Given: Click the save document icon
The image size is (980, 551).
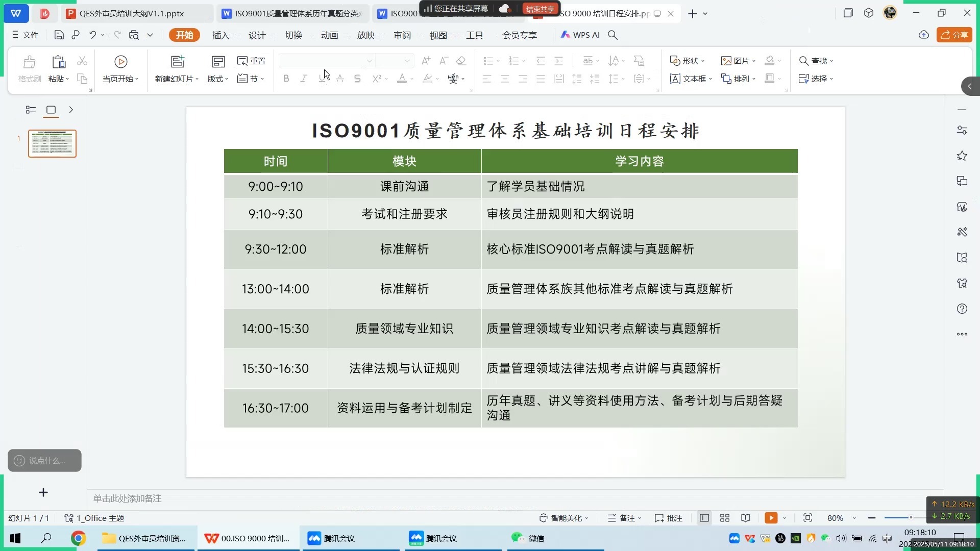Looking at the screenshot, I should pyautogui.click(x=59, y=35).
